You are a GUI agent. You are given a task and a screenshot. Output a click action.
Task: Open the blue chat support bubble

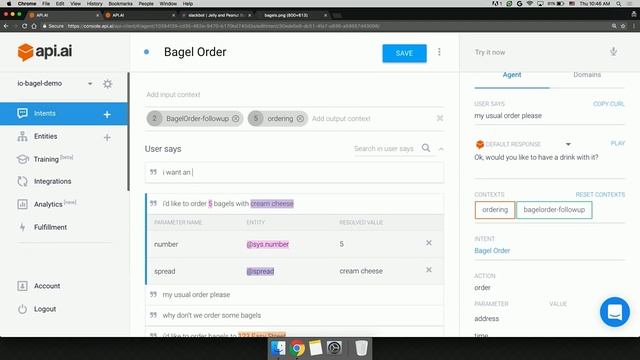click(614, 312)
